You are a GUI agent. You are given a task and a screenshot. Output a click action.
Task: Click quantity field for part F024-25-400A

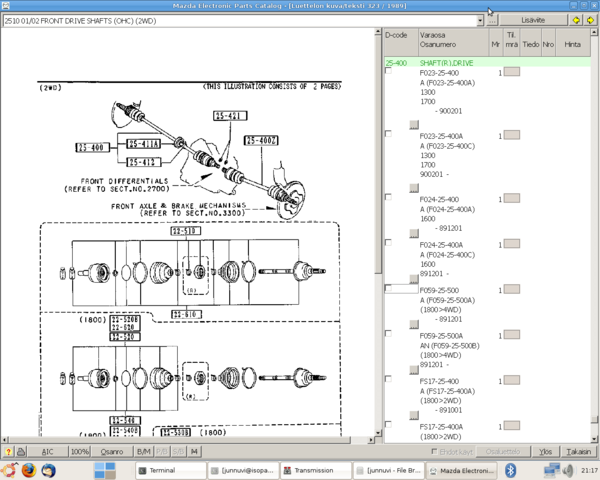[512, 243]
